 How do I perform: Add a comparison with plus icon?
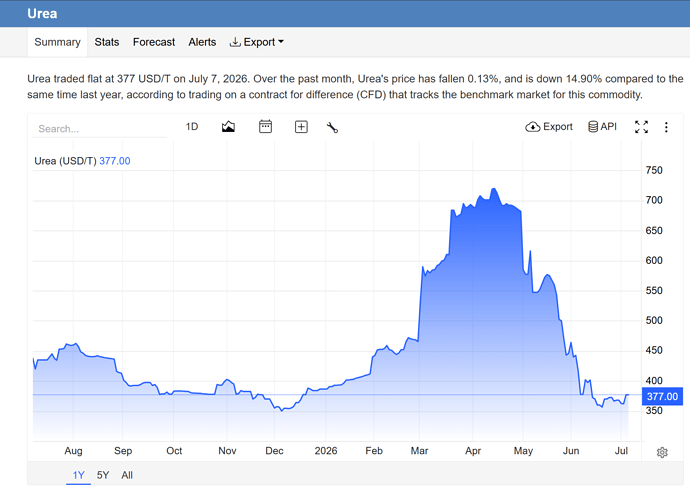tap(301, 127)
